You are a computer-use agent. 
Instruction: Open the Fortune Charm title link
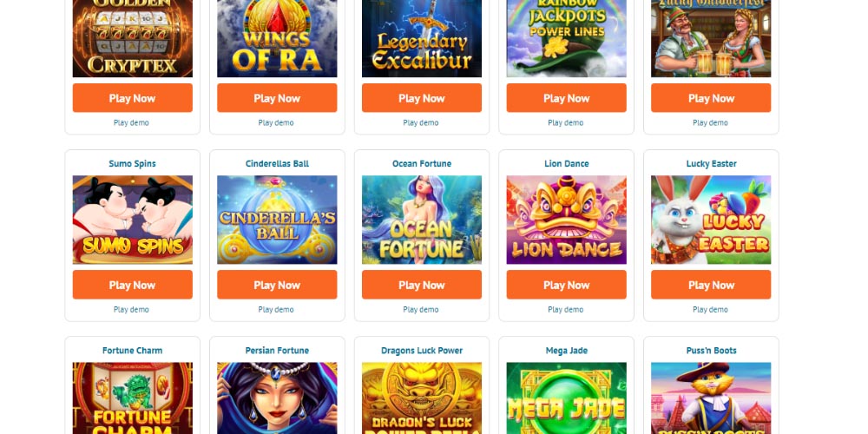point(132,351)
